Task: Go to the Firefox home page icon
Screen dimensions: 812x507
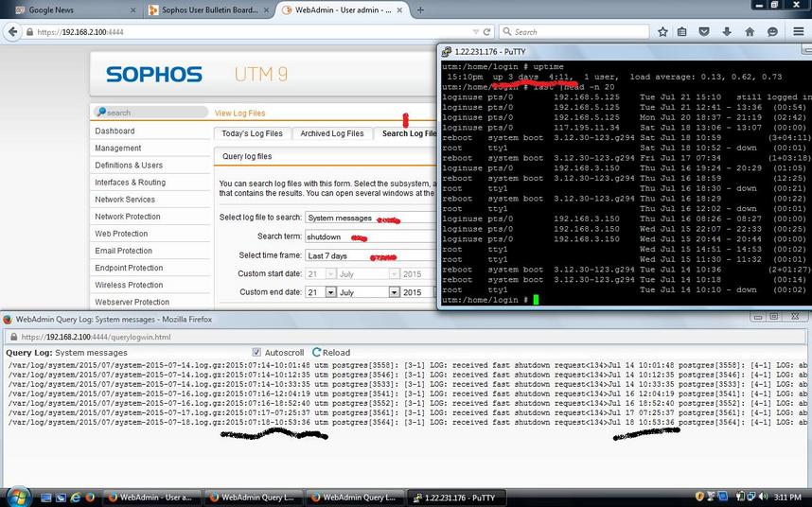Action: 750,32
